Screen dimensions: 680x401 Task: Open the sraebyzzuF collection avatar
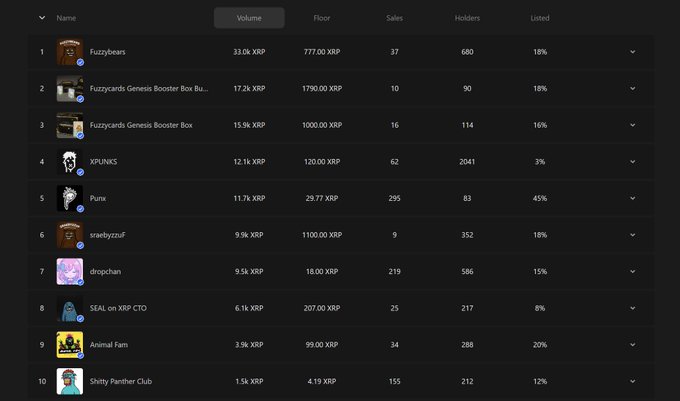tap(69, 235)
